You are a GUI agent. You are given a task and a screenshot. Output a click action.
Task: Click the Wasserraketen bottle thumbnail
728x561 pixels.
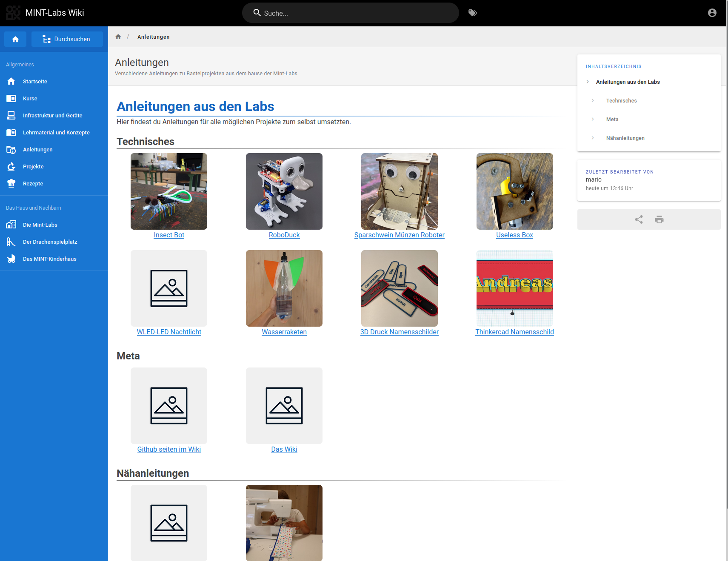point(284,288)
